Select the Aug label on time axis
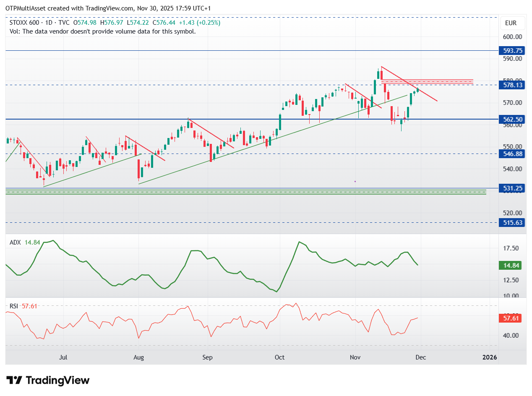The width and height of the screenshot is (532, 396). point(138,357)
